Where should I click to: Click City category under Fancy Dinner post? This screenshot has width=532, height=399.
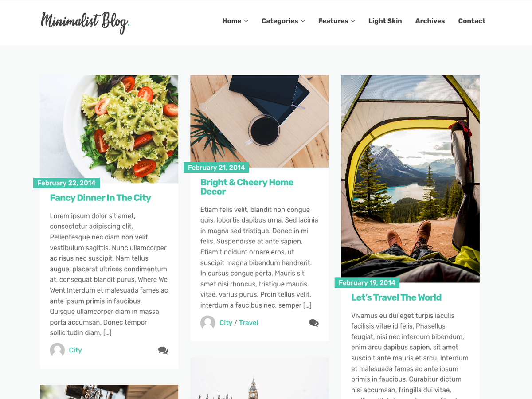(x=75, y=350)
